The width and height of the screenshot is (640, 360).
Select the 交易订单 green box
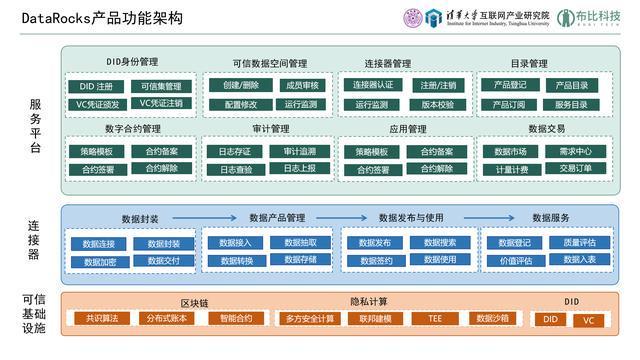pyautogui.click(x=576, y=168)
